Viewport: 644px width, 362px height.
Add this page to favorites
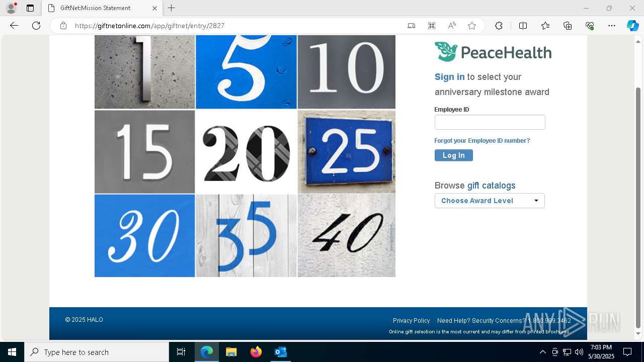472,26
